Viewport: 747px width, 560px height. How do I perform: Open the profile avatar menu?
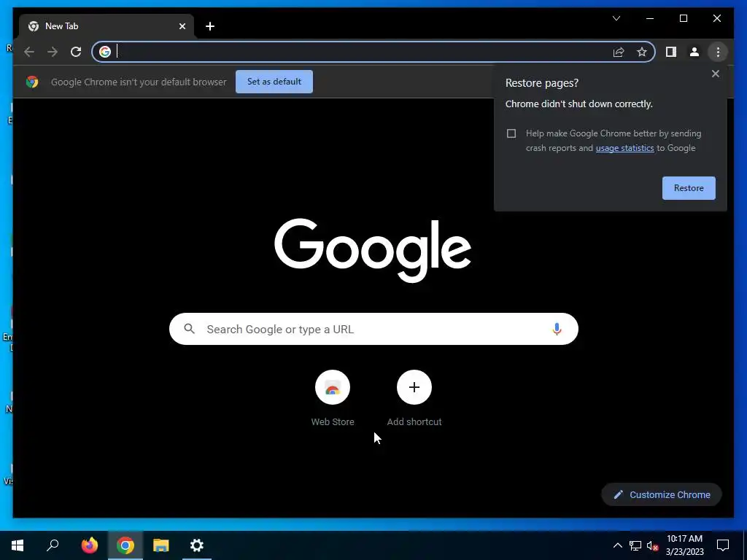pos(694,52)
